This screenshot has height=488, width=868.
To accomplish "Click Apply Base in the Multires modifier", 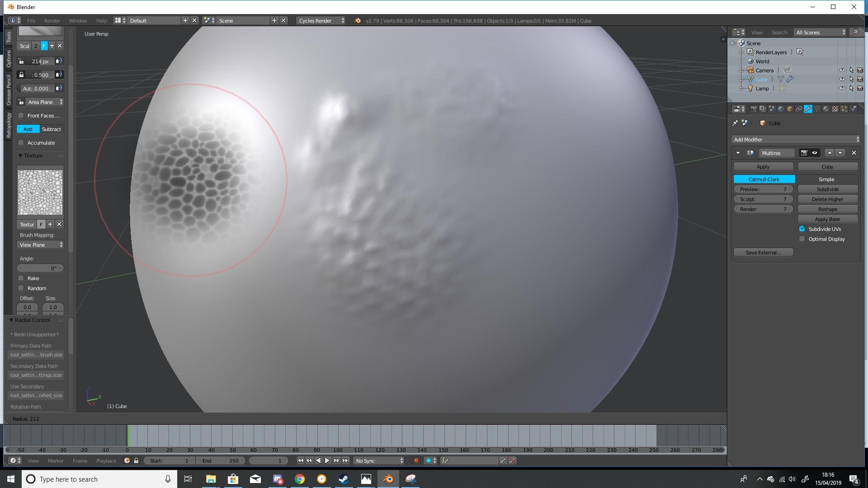I will (827, 219).
